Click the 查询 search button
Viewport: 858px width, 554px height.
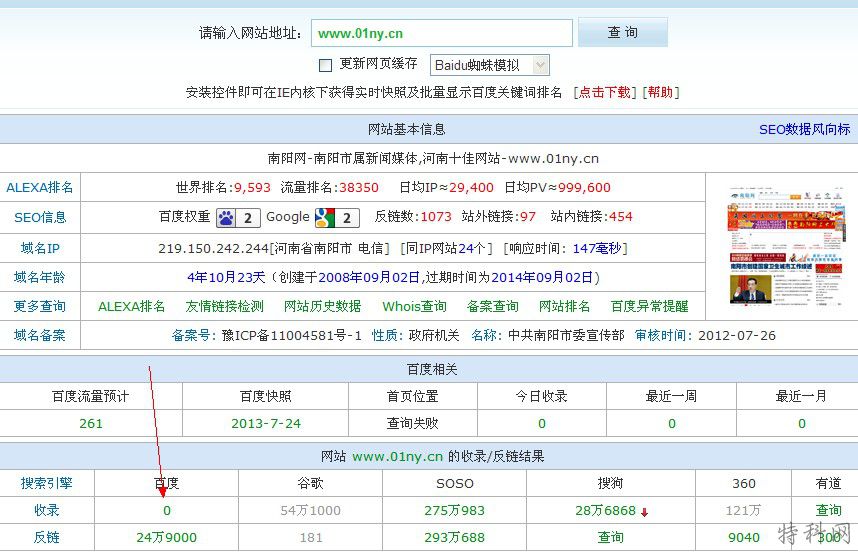coord(623,32)
